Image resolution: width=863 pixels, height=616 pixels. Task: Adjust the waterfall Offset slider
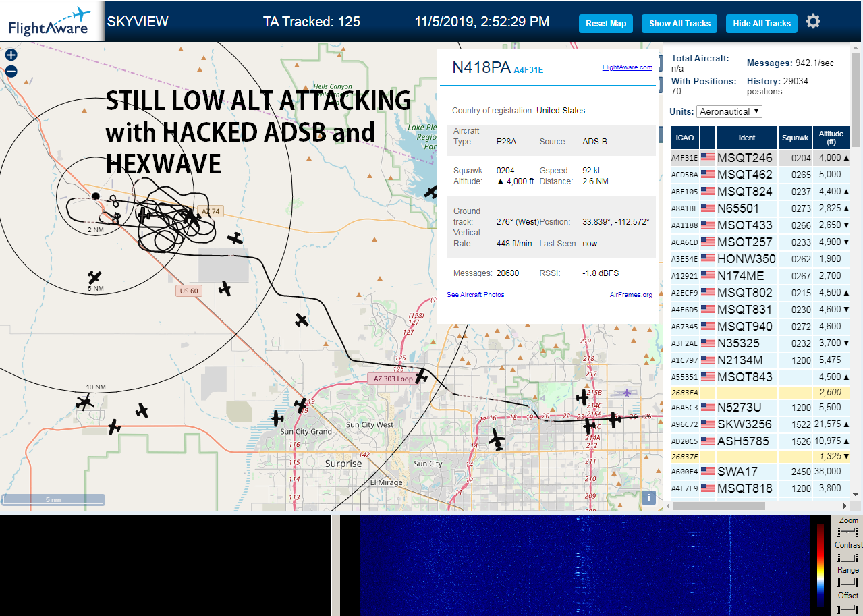pos(847,609)
